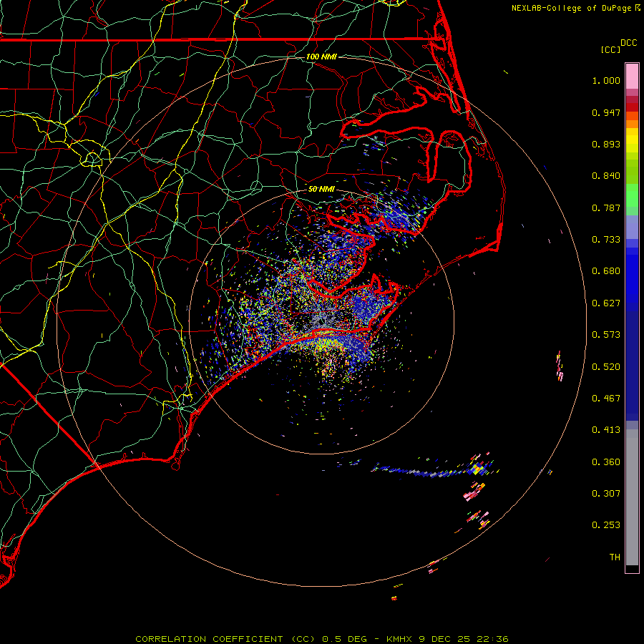Click the light green segment of color bar
644x644 pixels.
[632, 195]
